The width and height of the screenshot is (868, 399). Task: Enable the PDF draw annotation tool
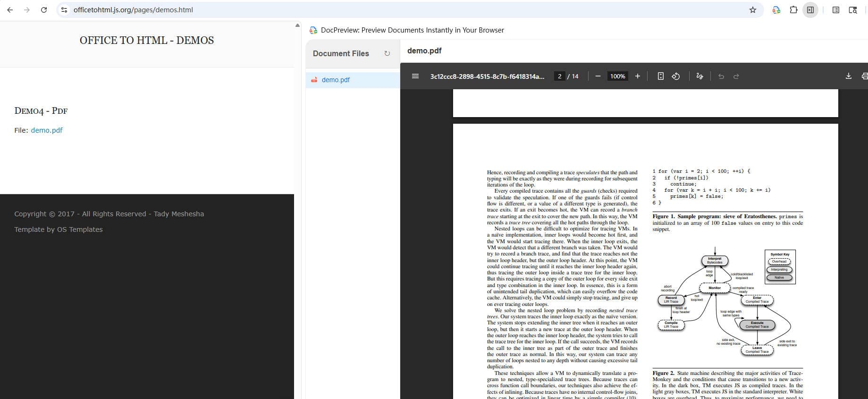(699, 76)
